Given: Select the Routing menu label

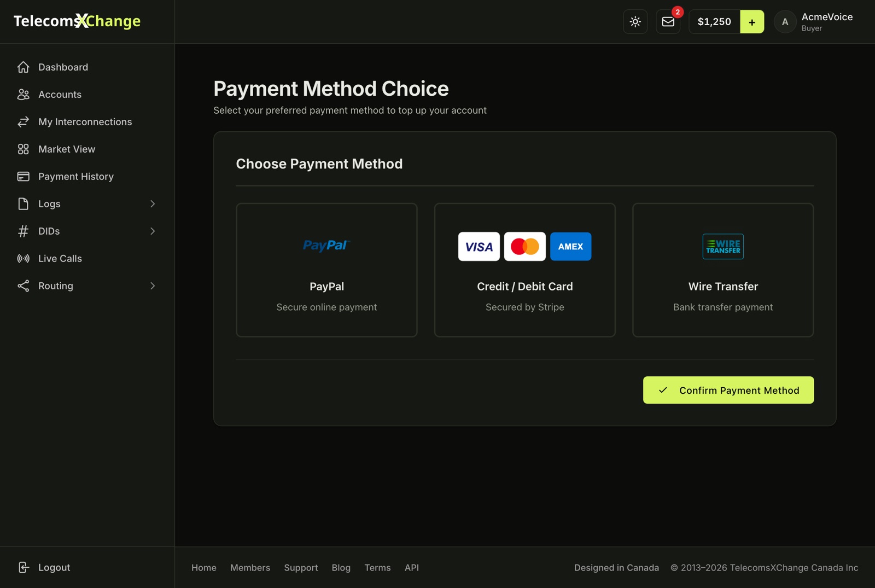Looking at the screenshot, I should coord(55,286).
